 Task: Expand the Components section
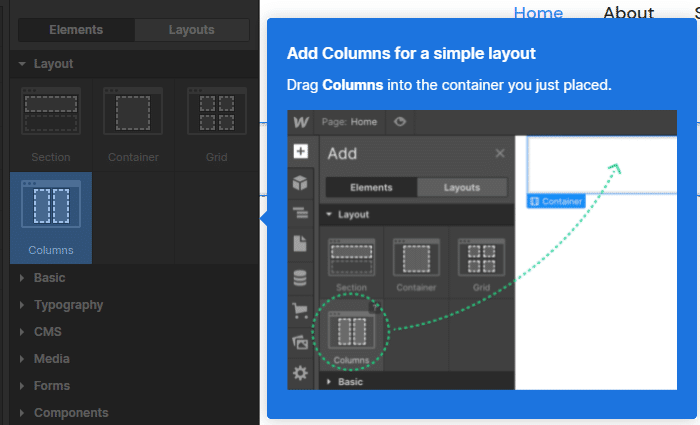(71, 413)
